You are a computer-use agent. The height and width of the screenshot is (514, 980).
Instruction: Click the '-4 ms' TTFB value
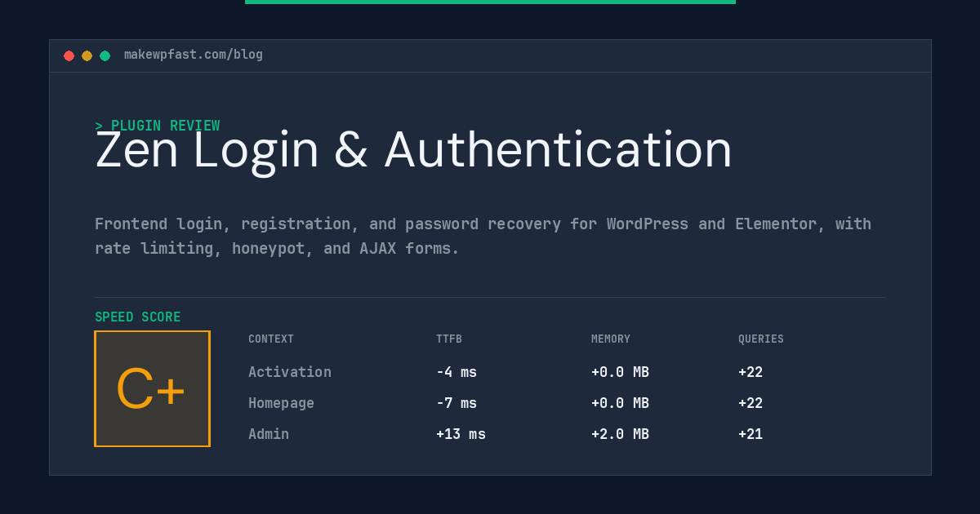point(457,372)
